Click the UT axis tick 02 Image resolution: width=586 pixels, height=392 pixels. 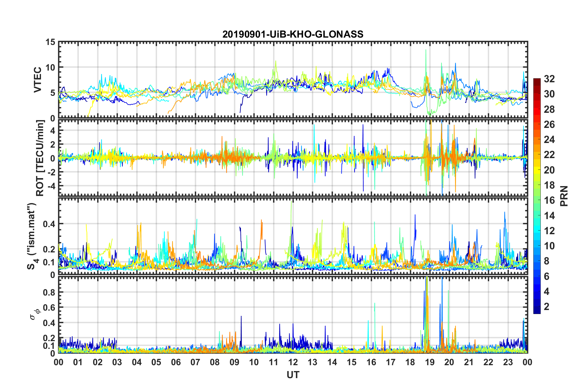pyautogui.click(x=98, y=362)
